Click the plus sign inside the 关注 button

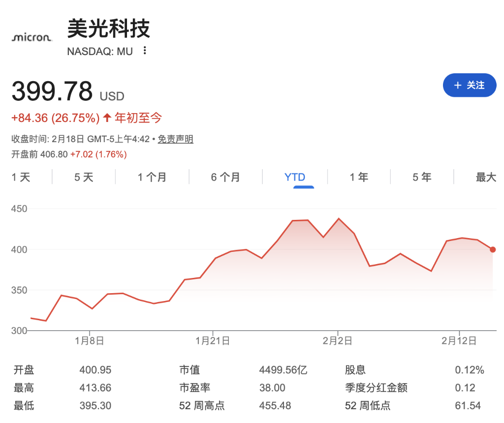pos(459,85)
